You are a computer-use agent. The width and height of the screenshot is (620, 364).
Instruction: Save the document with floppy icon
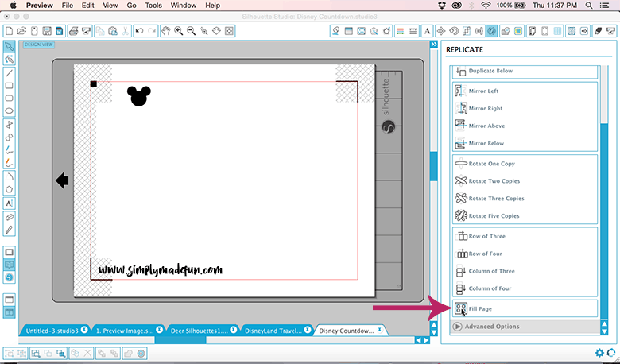coord(47,31)
